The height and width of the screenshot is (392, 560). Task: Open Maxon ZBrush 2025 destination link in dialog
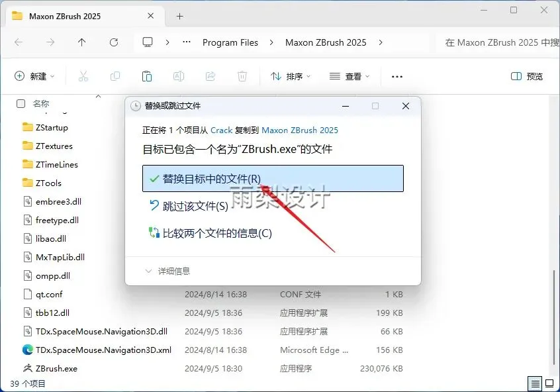click(300, 130)
